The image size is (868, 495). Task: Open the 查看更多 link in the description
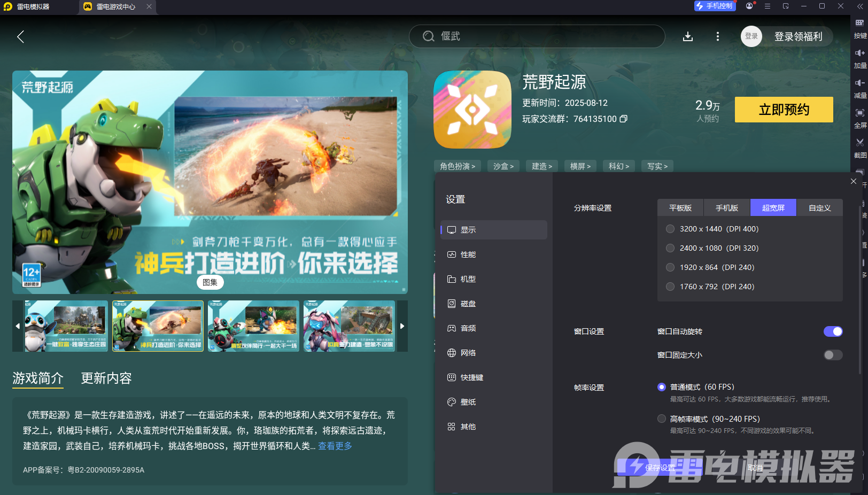(335, 446)
